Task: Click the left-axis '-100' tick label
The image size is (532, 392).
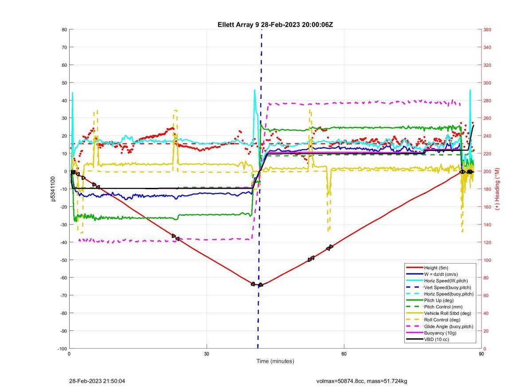Action: [x=62, y=349]
